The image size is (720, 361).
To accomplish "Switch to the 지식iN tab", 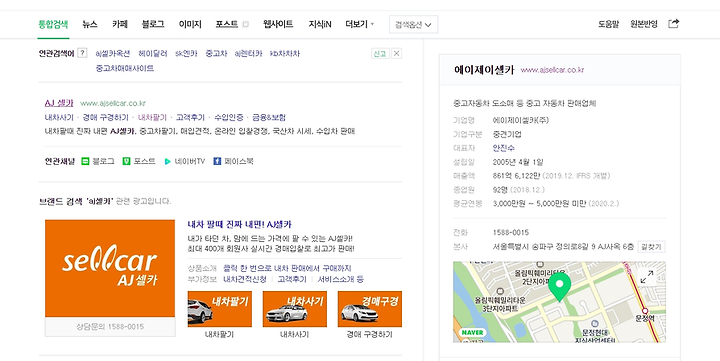I will click(320, 24).
